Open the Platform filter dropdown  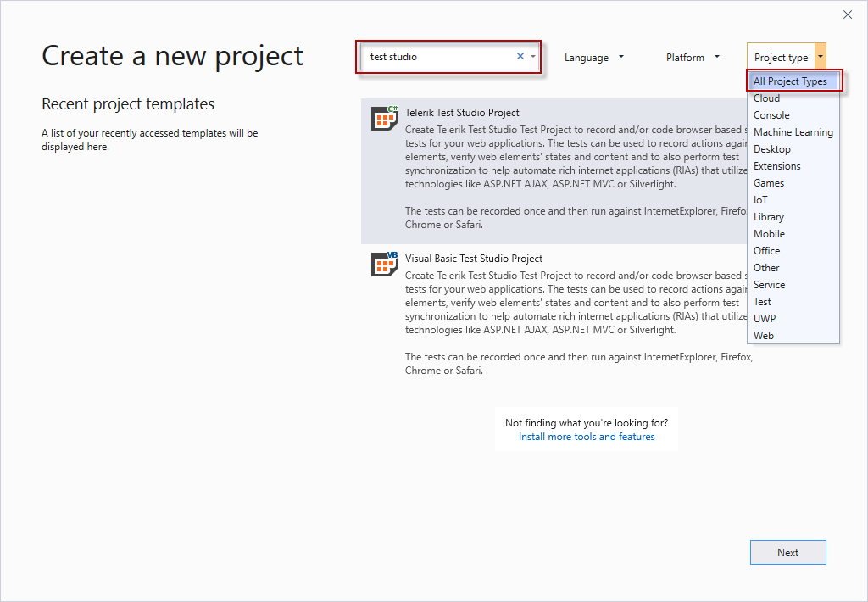point(693,57)
